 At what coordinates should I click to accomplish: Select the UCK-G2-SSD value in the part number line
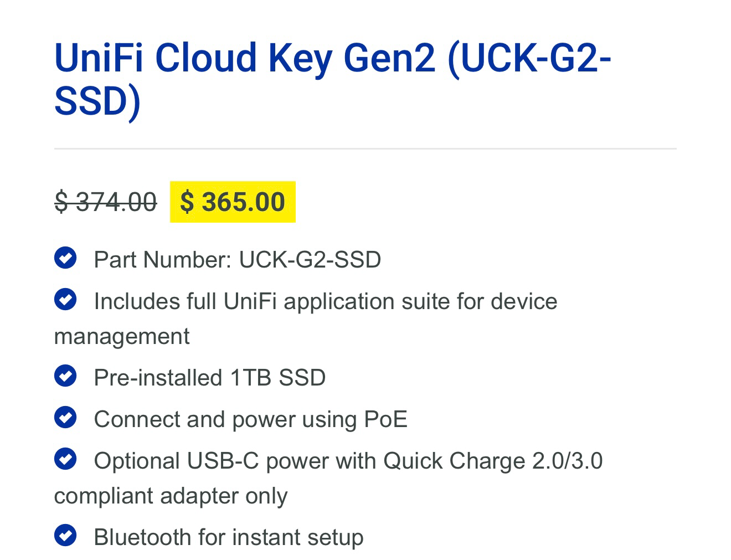[310, 259]
